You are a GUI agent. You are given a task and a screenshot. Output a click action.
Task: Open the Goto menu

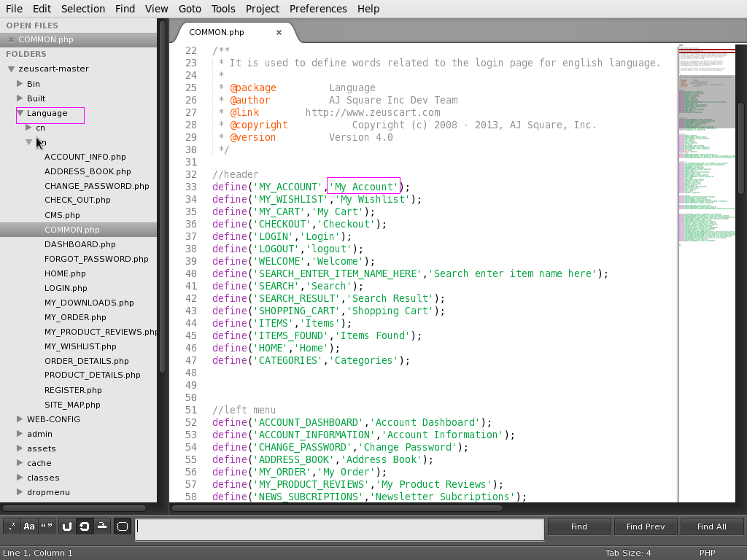190,9
